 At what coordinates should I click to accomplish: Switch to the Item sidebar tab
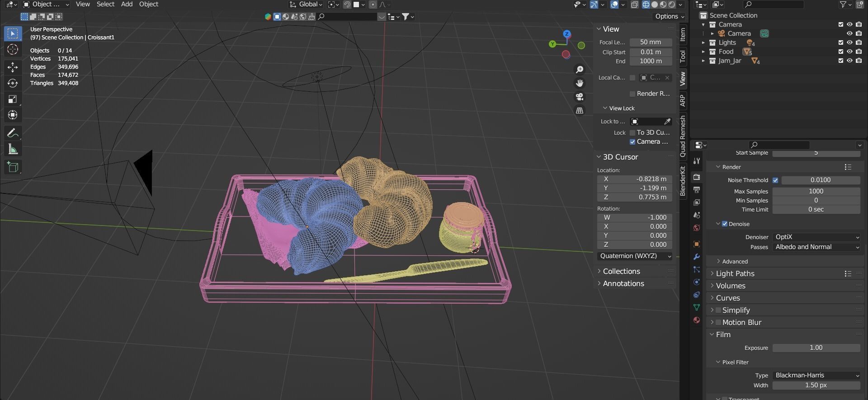pyautogui.click(x=683, y=34)
